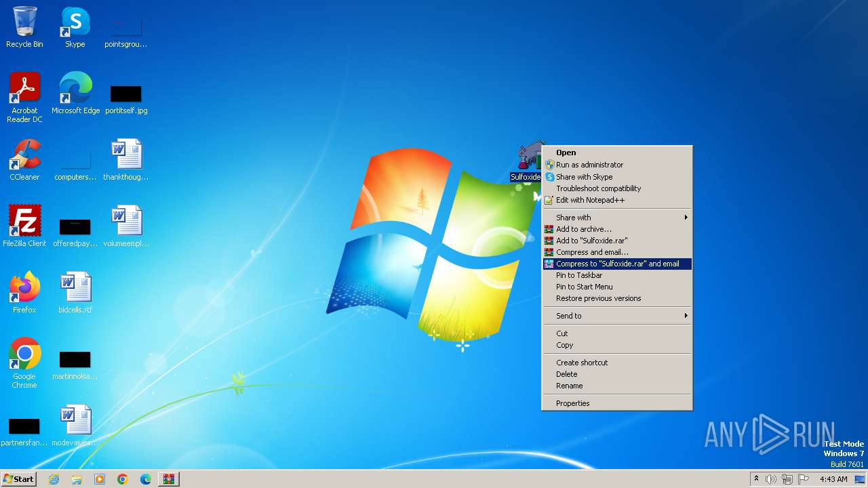Choose Add to archive...
The width and height of the screenshot is (868, 488).
(617, 229)
